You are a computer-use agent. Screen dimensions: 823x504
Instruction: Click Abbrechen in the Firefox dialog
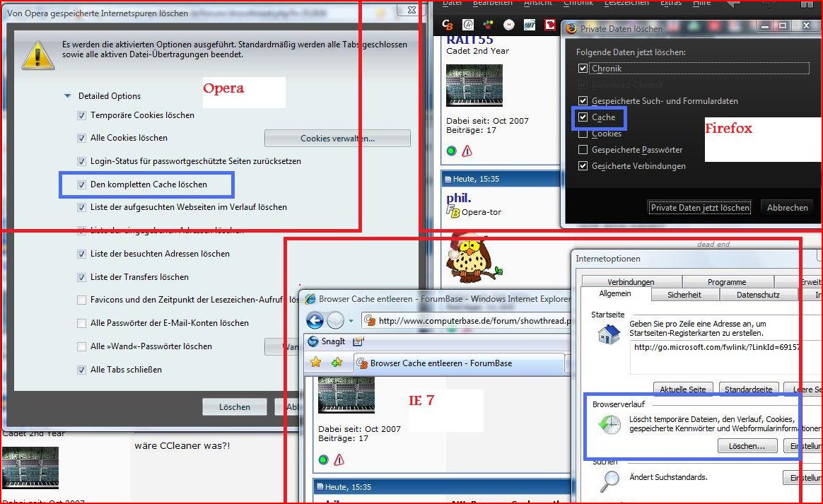coord(788,207)
